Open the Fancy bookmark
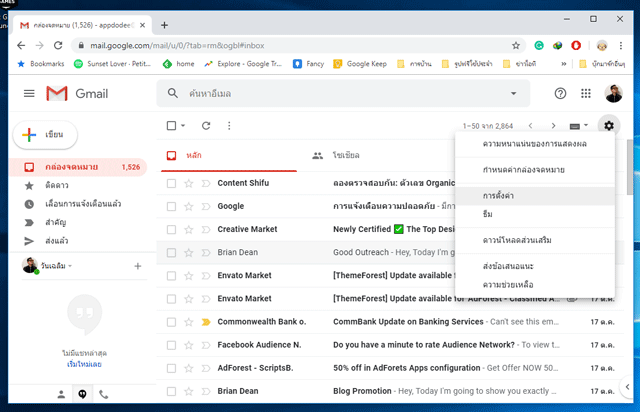 (308, 64)
